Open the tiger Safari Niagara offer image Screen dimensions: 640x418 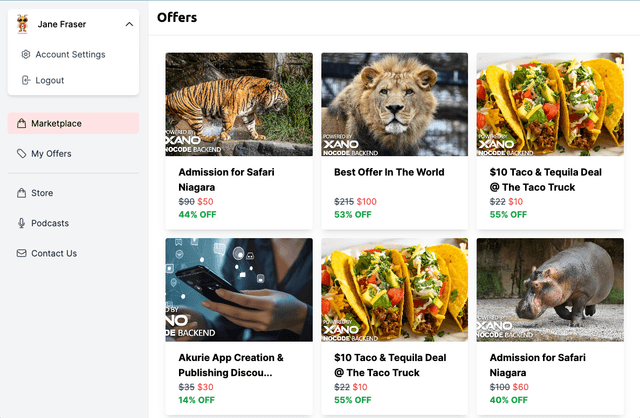(x=239, y=104)
